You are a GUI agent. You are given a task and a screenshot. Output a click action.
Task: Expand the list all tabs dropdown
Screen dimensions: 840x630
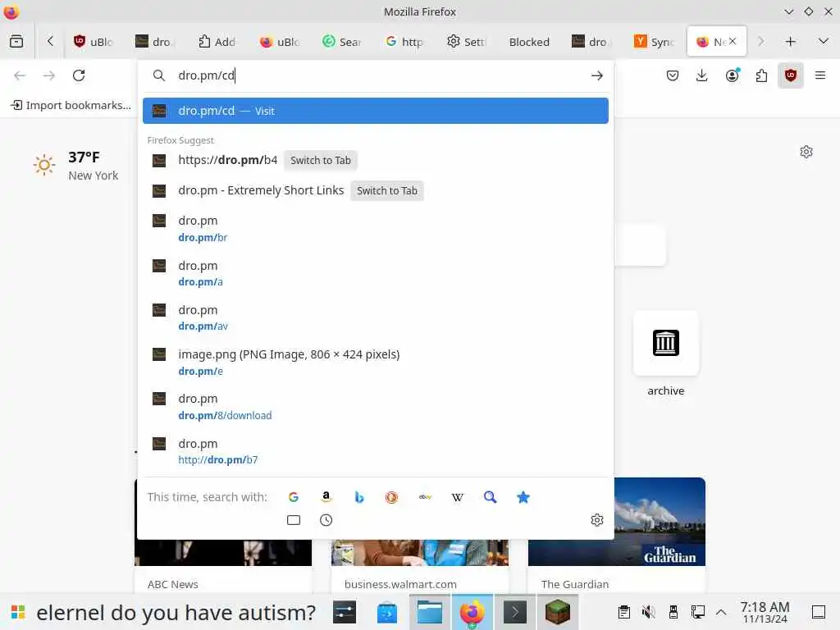(x=824, y=41)
